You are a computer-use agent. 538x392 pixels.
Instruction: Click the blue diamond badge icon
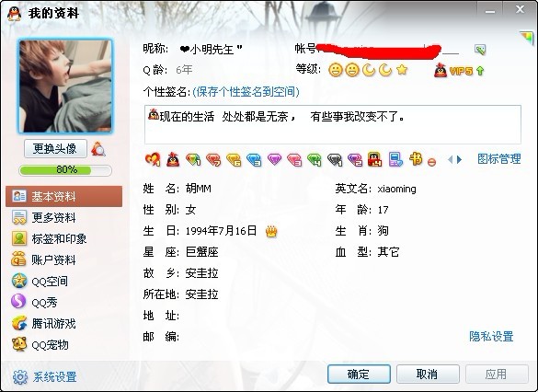click(254, 160)
